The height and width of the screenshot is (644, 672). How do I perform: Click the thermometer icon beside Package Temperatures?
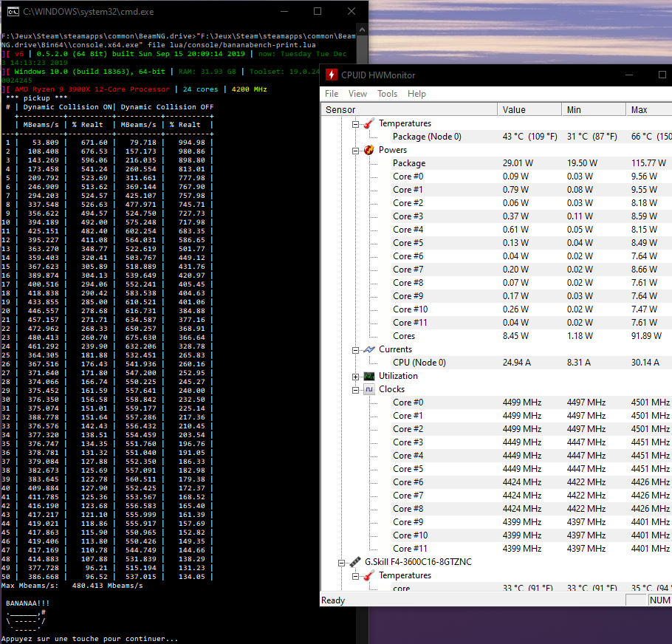[x=369, y=123]
